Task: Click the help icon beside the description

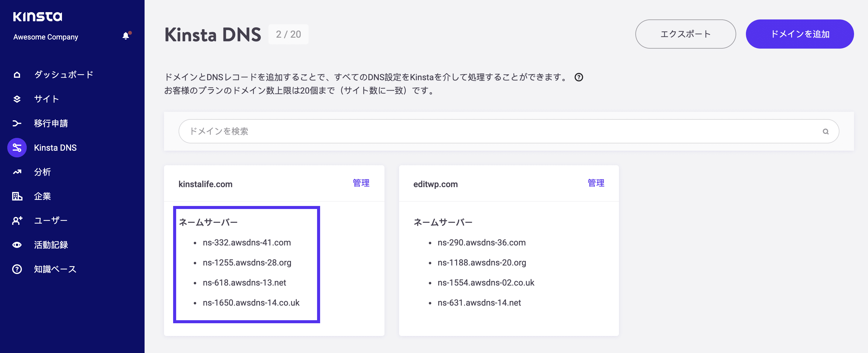Action: tap(579, 77)
